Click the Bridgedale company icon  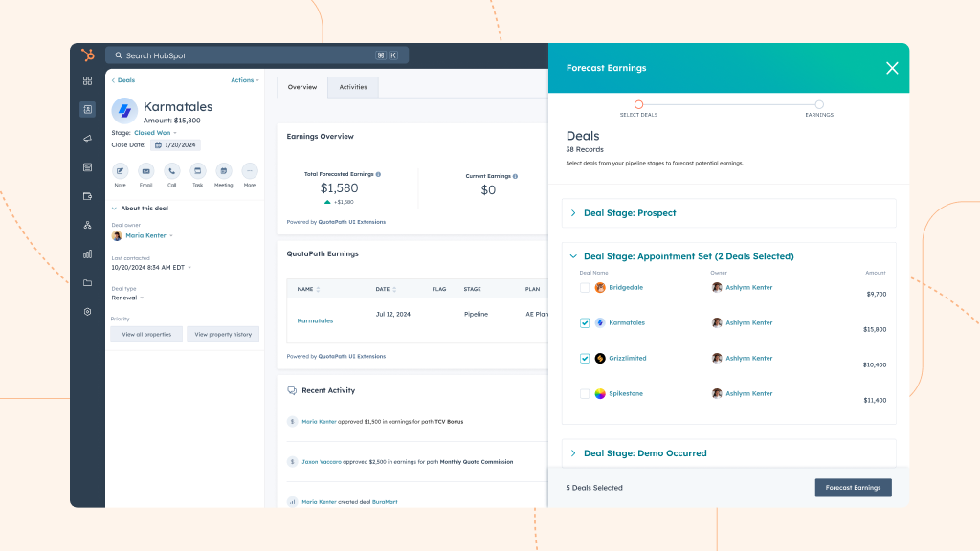click(x=600, y=287)
